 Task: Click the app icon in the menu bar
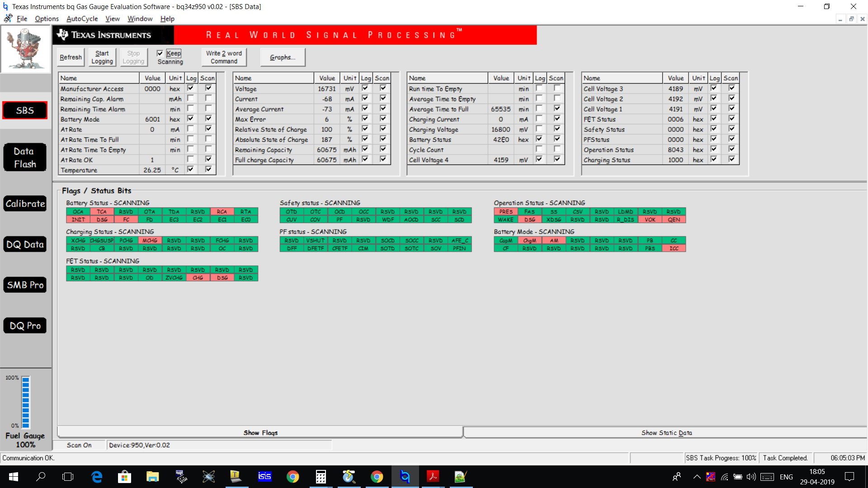(x=8, y=19)
